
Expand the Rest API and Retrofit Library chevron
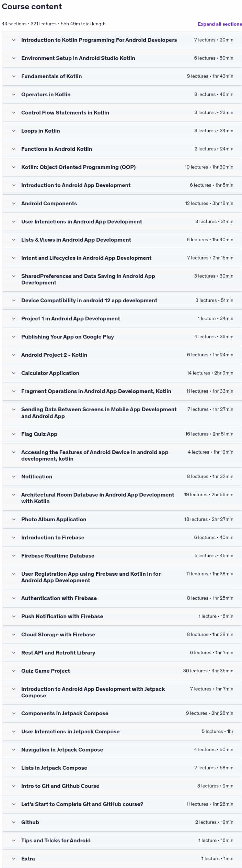(x=14, y=653)
